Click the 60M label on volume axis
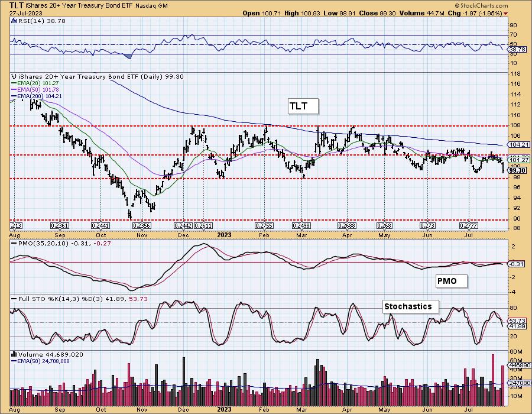Screen dimensions: 532x414 (x=515, y=351)
